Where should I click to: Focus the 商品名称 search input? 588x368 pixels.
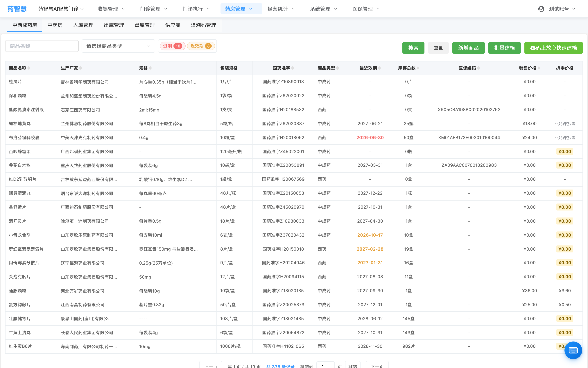click(42, 46)
